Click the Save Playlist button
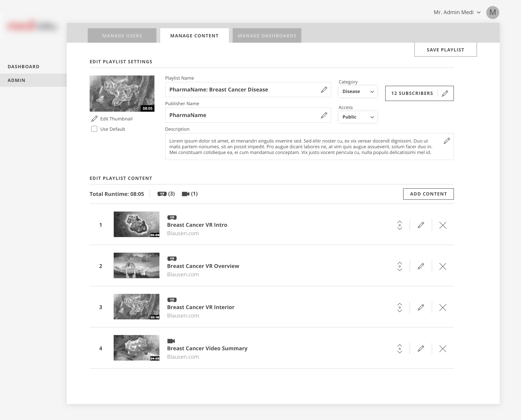Screen dimensions: 521x420 [x=445, y=50]
